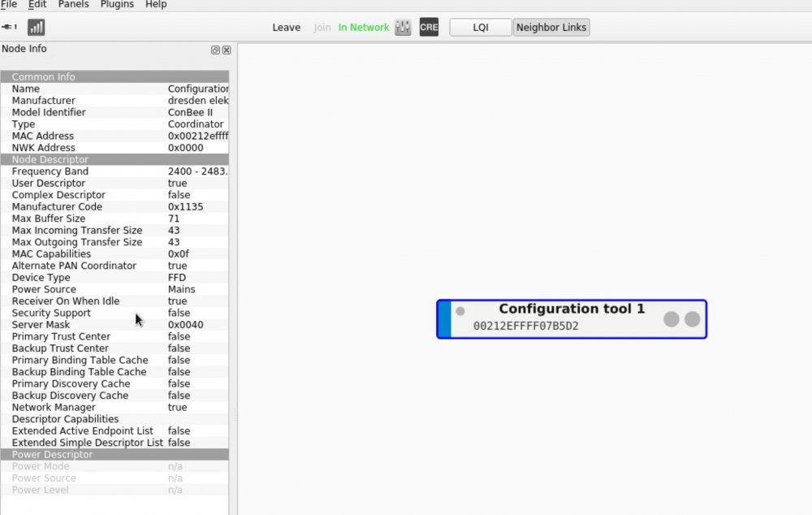Image resolution: width=812 pixels, height=515 pixels.
Task: Click the CRE toolbar icon
Action: click(429, 28)
